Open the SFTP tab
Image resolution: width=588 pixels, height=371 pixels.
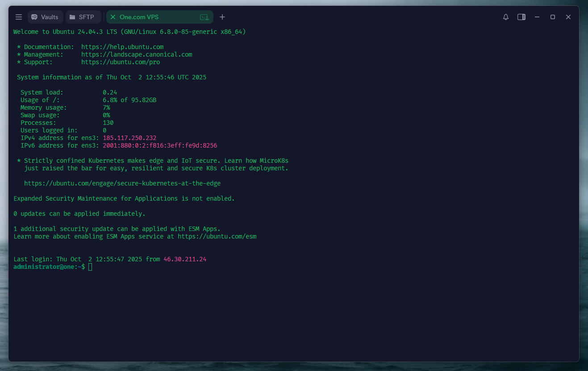(83, 17)
